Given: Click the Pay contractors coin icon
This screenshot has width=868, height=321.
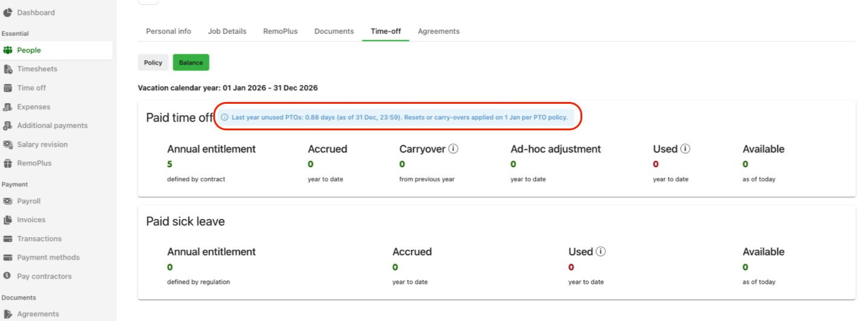Looking at the screenshot, I should pos(8,276).
